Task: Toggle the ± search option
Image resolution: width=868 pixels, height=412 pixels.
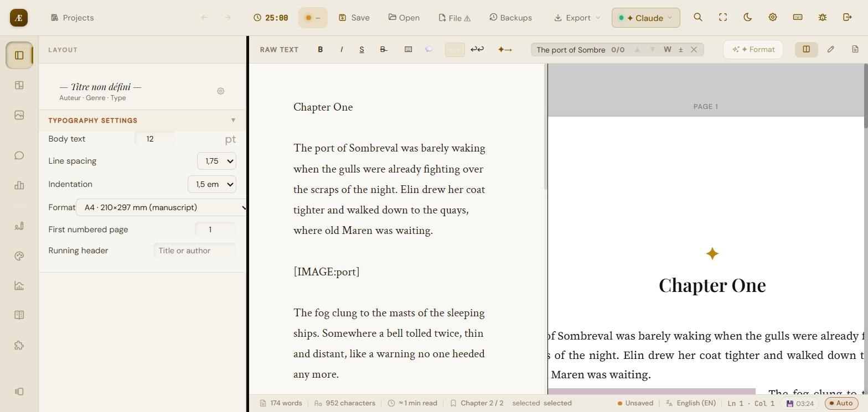Action: tap(681, 50)
